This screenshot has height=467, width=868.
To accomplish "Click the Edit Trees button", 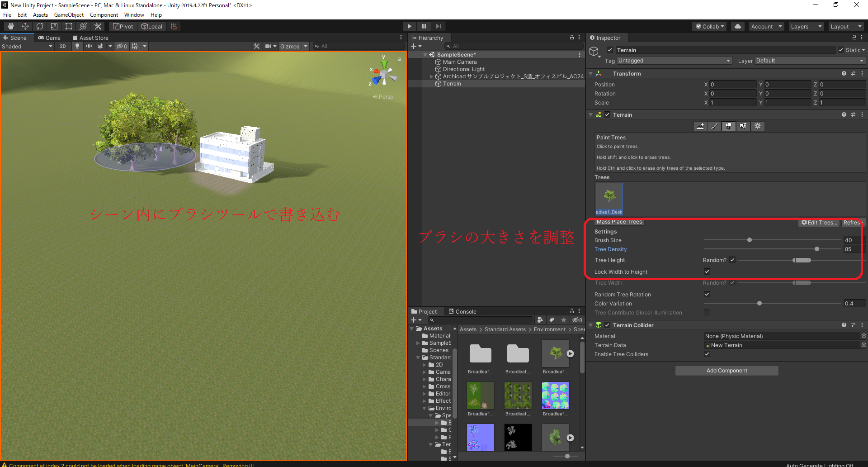I will point(820,222).
